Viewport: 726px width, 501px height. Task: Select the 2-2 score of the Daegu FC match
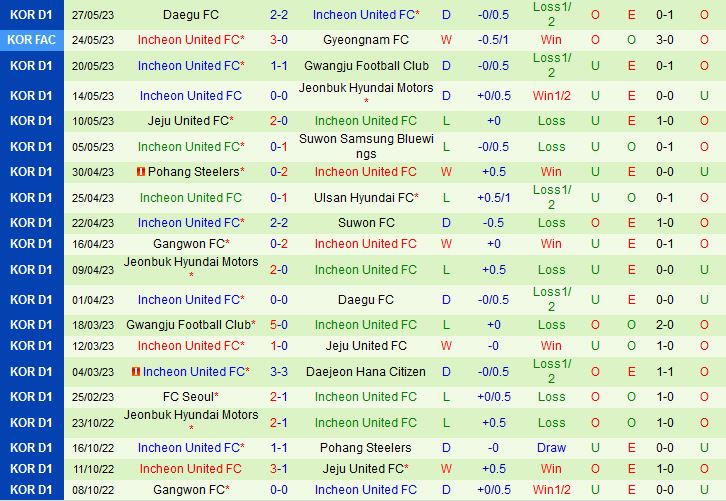(279, 15)
